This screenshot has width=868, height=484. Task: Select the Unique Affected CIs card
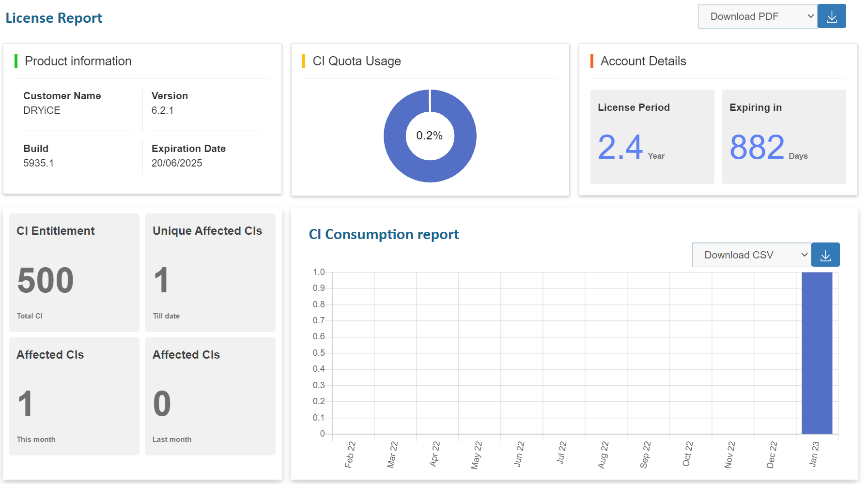tap(210, 272)
